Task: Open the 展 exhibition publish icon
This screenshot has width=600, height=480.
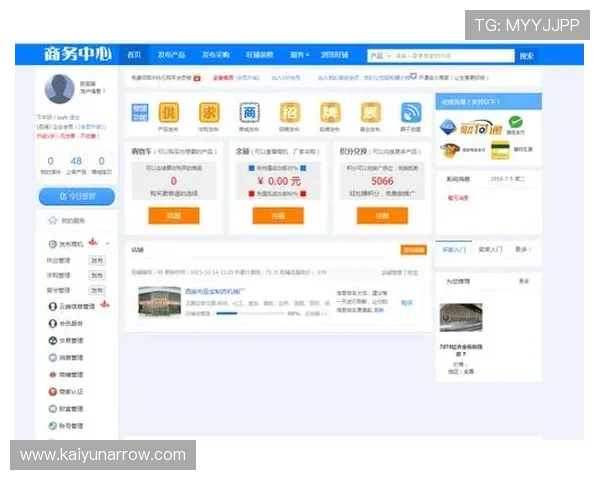Action: 370,113
